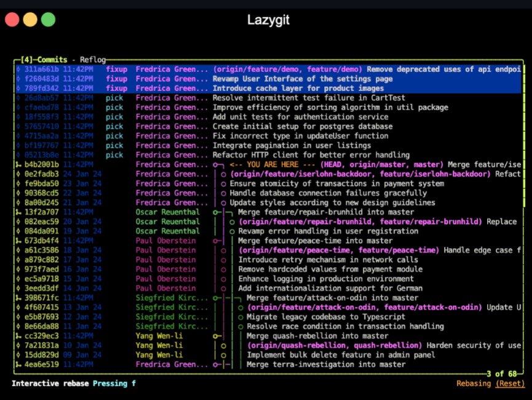
Task: Click the Rebasing status label
Action: (474, 383)
